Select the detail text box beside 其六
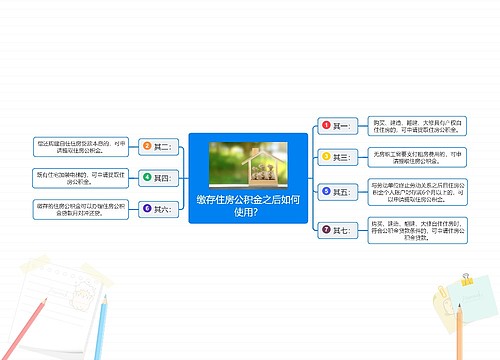The width and height of the screenshot is (500, 360). click(x=81, y=209)
